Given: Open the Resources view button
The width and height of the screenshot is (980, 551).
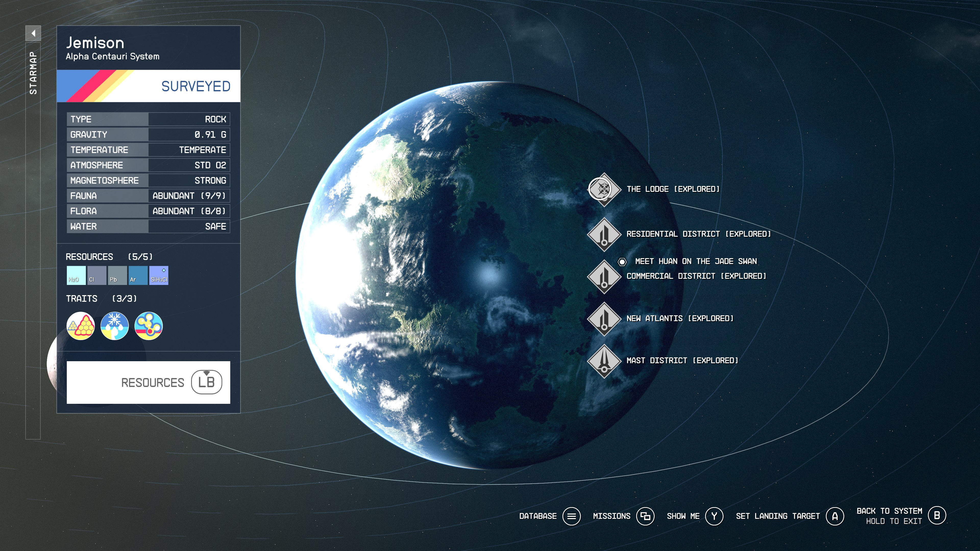Looking at the screenshot, I should 148,382.
